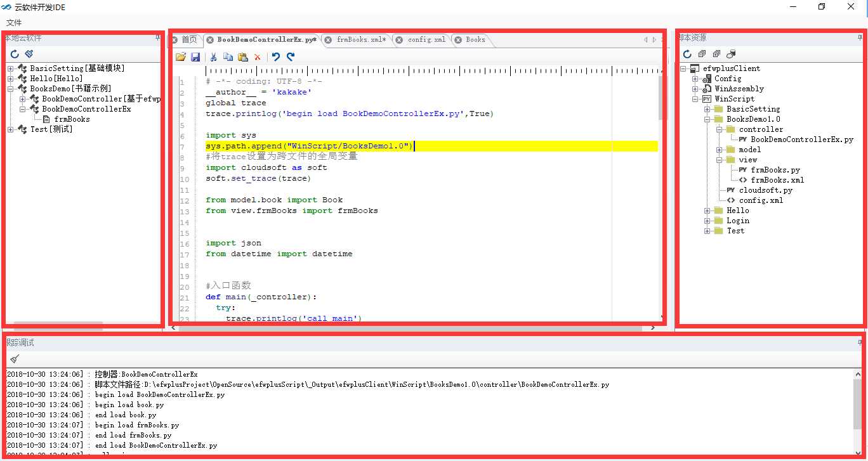Click the paste clipboard icon

click(x=242, y=57)
